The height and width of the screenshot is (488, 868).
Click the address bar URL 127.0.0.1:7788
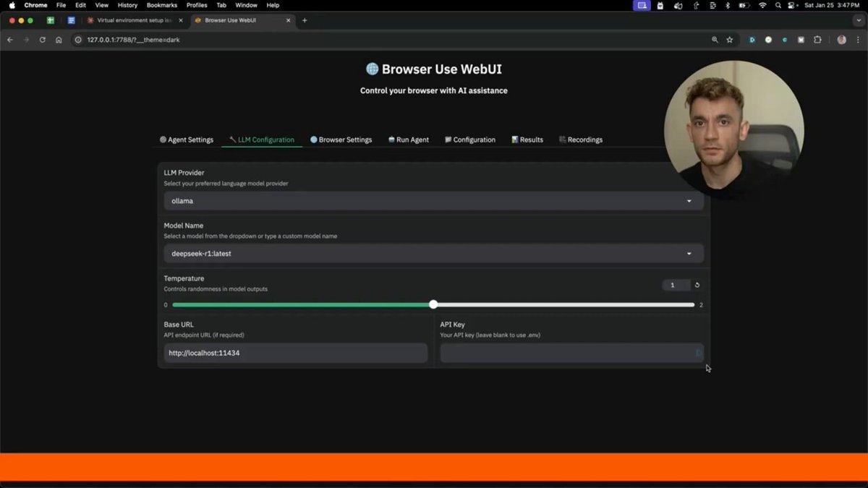click(x=133, y=40)
